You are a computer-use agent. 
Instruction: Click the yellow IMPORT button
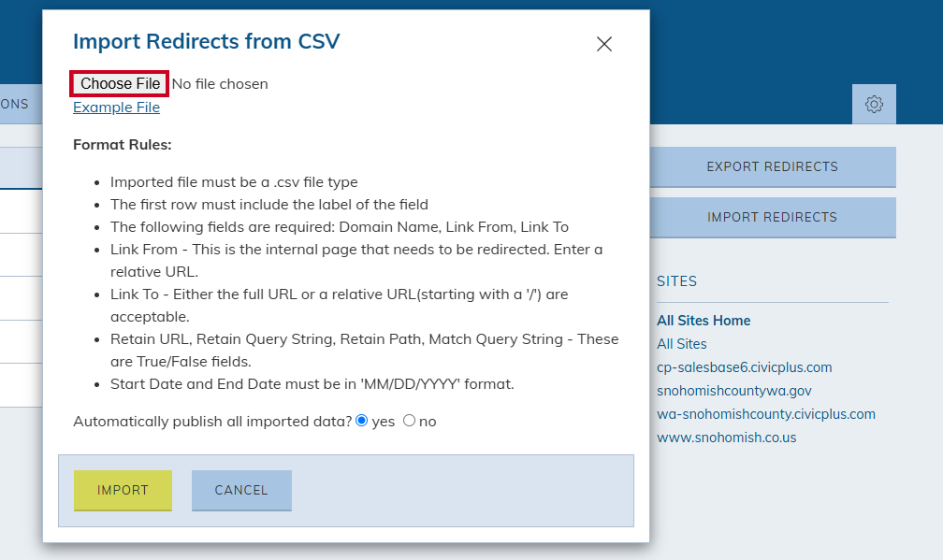[123, 490]
